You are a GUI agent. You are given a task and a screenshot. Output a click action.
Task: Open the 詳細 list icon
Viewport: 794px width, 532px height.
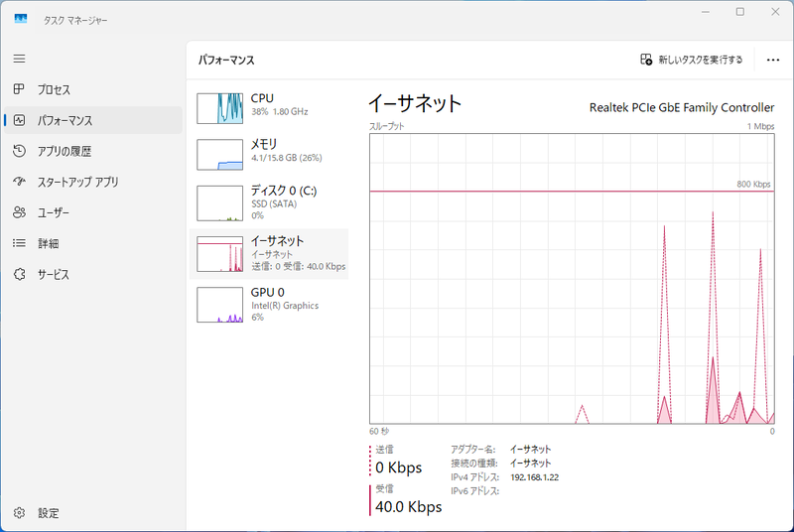(19, 243)
